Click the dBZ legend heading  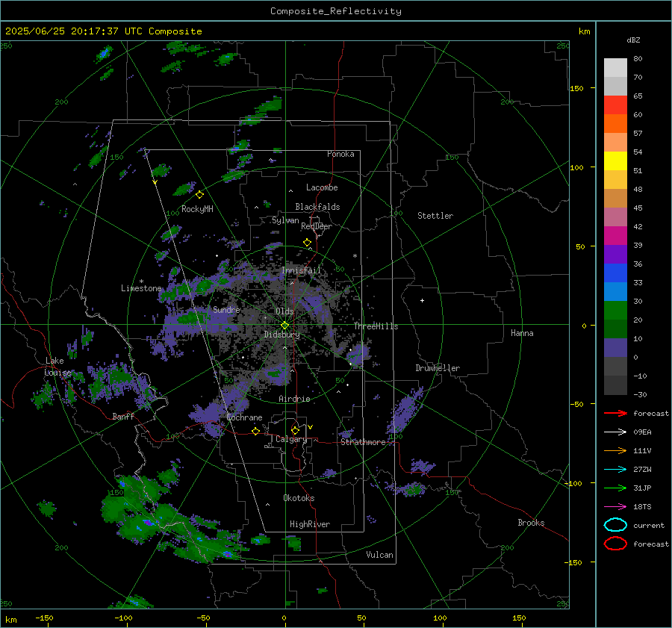(633, 40)
